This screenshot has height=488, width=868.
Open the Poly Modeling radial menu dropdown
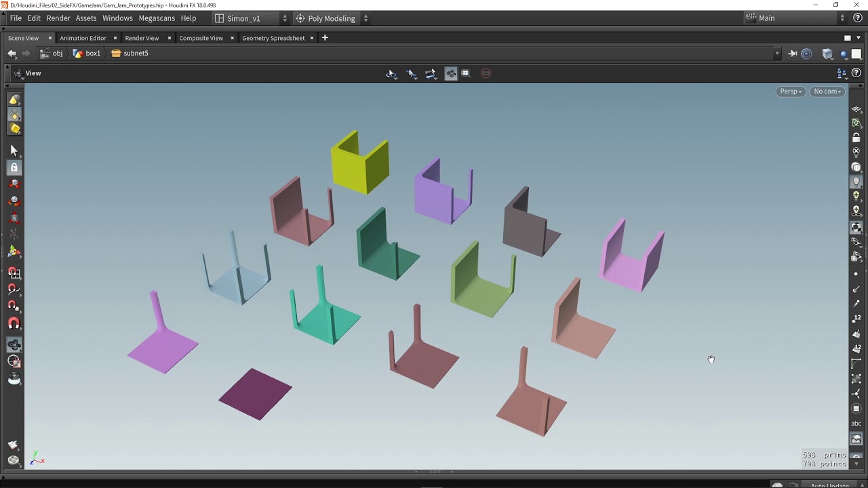pyautogui.click(x=332, y=18)
